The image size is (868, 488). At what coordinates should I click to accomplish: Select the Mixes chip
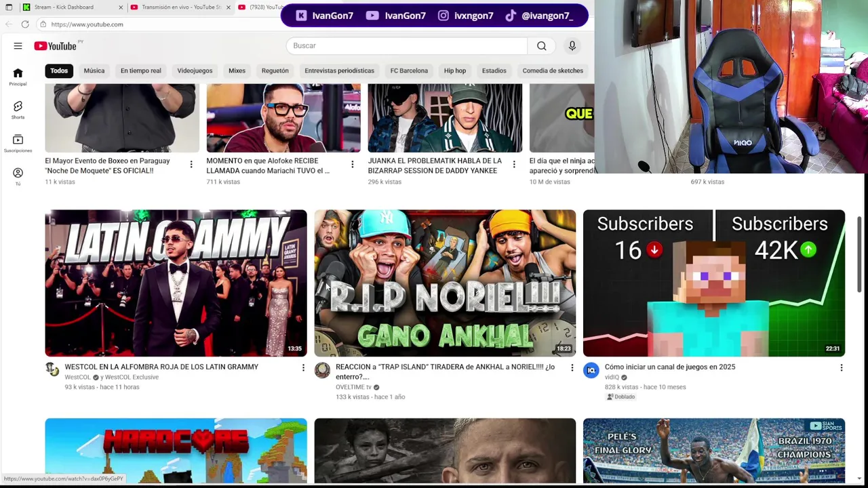tap(237, 70)
